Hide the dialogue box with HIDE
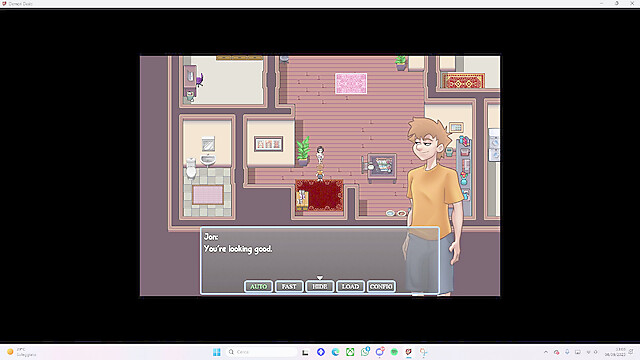This screenshot has height=360, width=640. click(320, 287)
